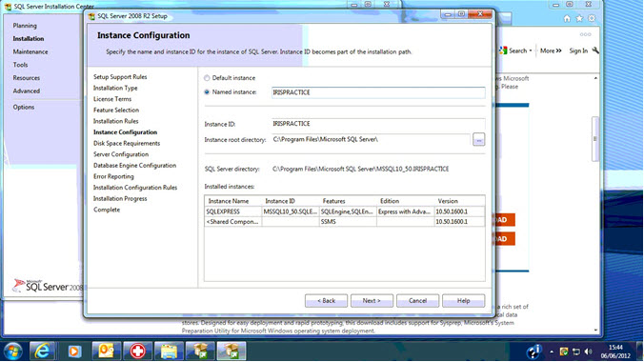Click the Features column header
The width and height of the screenshot is (644, 362).
[348, 201]
